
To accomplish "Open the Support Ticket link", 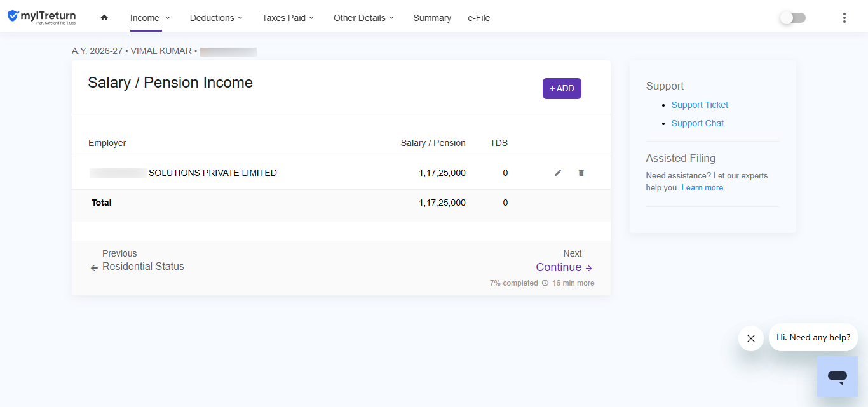I will coord(700,105).
